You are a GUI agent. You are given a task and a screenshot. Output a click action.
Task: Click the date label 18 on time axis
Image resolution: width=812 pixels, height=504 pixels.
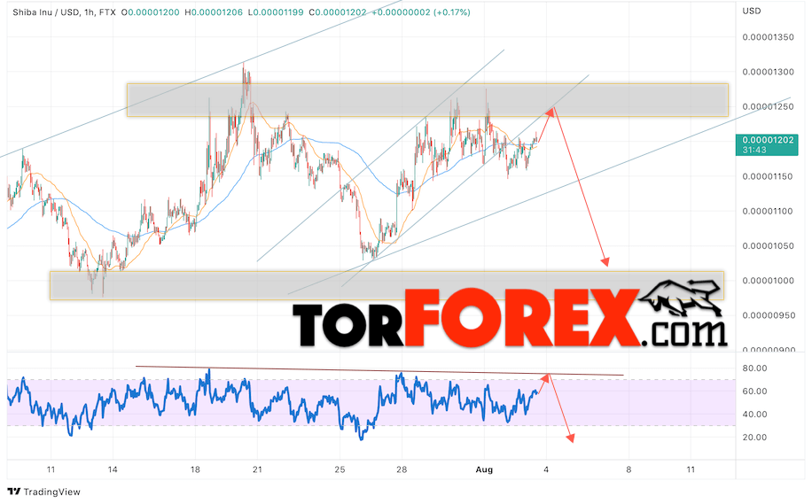195,469
